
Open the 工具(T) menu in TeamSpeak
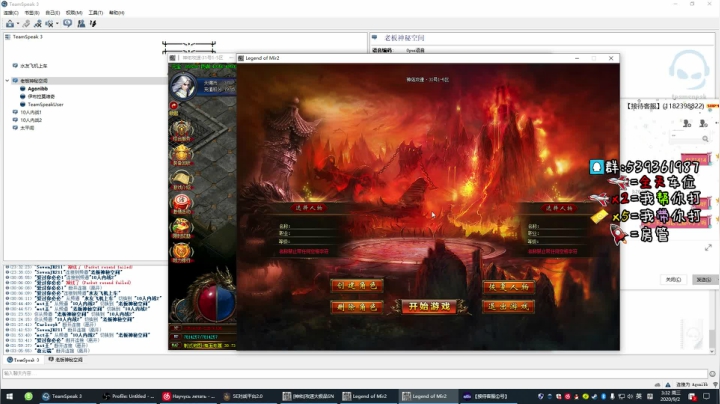tap(96, 13)
